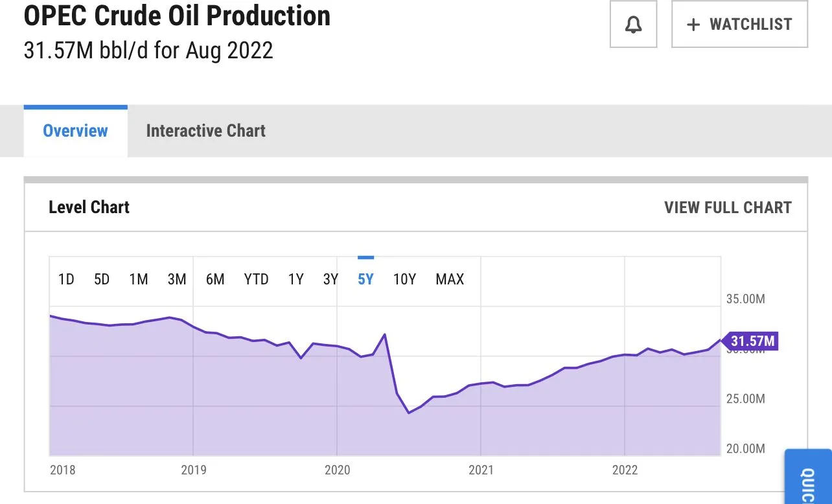Select the active 5Y range
832x504 pixels.
pyautogui.click(x=365, y=279)
